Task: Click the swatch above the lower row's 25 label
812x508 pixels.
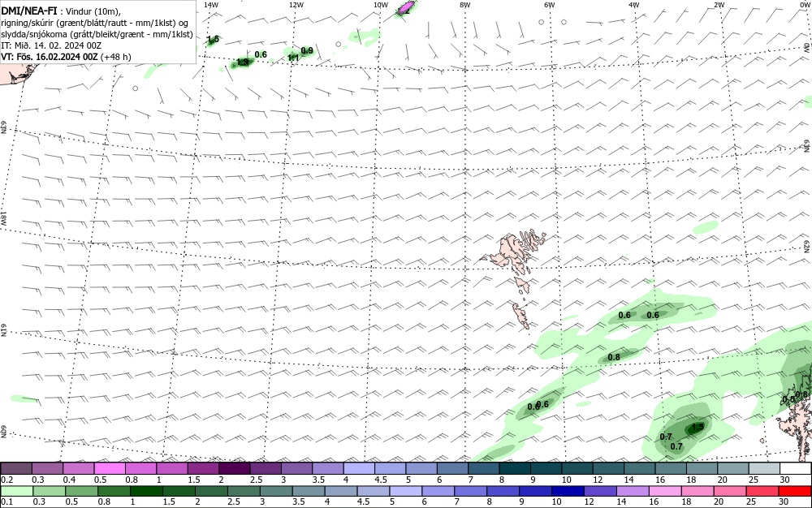Action: tap(762, 491)
